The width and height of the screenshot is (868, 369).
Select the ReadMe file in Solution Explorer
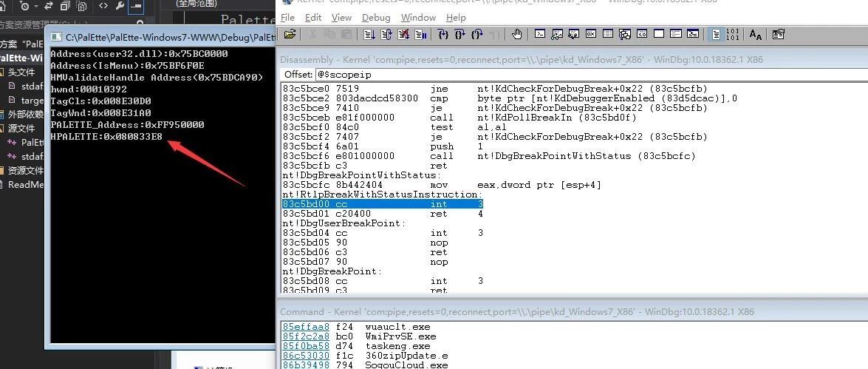pos(25,185)
